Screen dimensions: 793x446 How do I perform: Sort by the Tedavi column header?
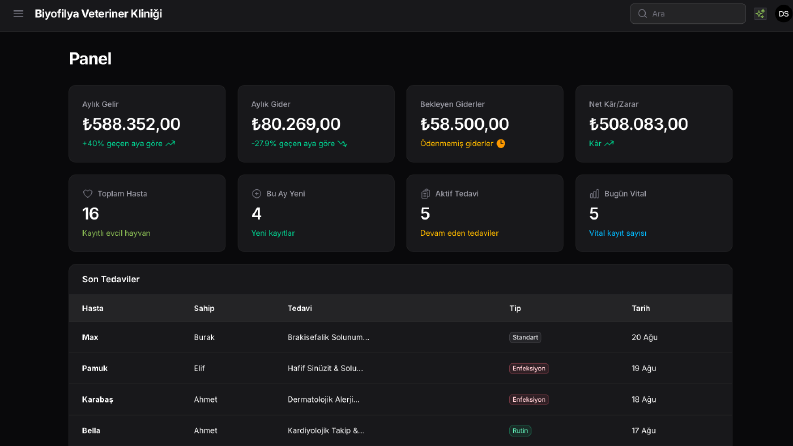tap(300, 308)
